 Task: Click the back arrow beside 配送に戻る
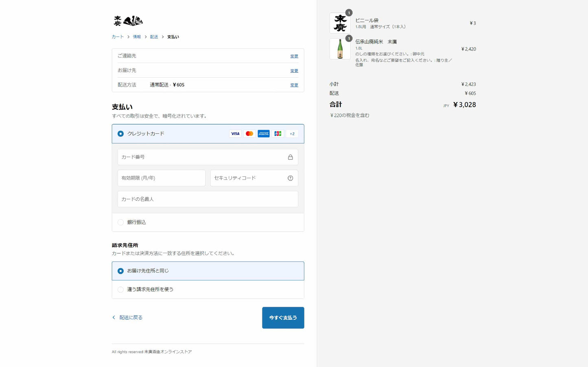click(x=114, y=317)
